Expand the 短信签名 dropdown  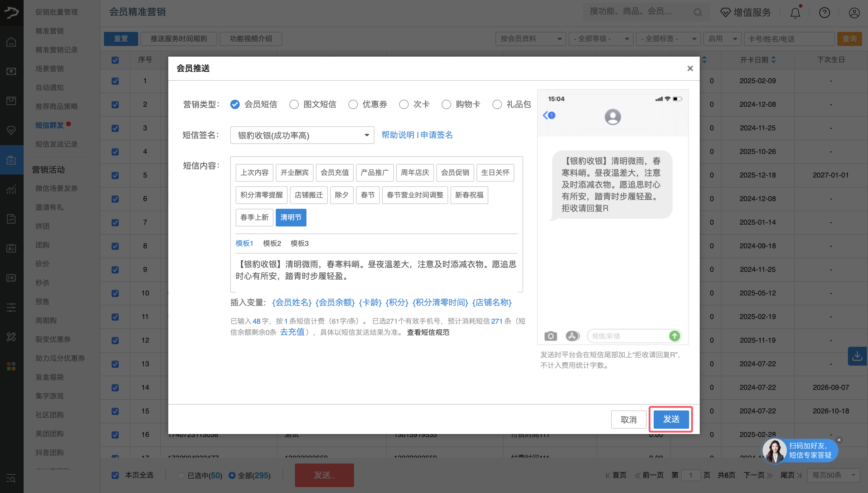(302, 135)
